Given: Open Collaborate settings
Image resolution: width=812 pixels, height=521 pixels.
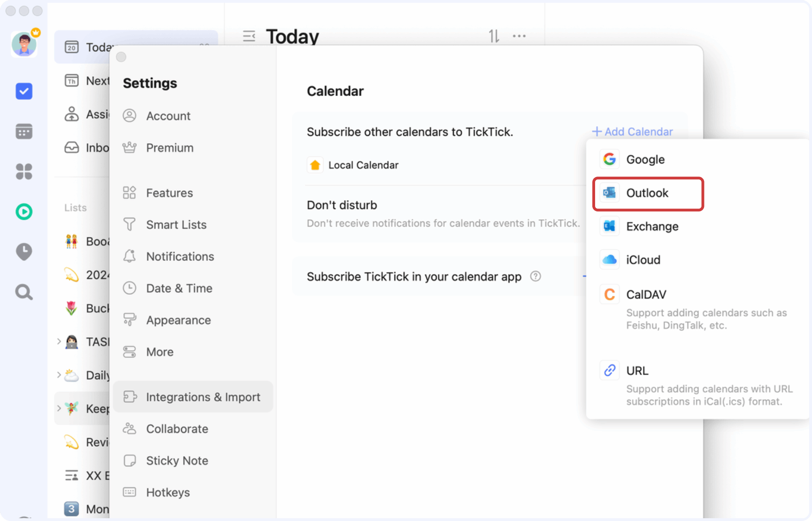Looking at the screenshot, I should coord(193,429).
